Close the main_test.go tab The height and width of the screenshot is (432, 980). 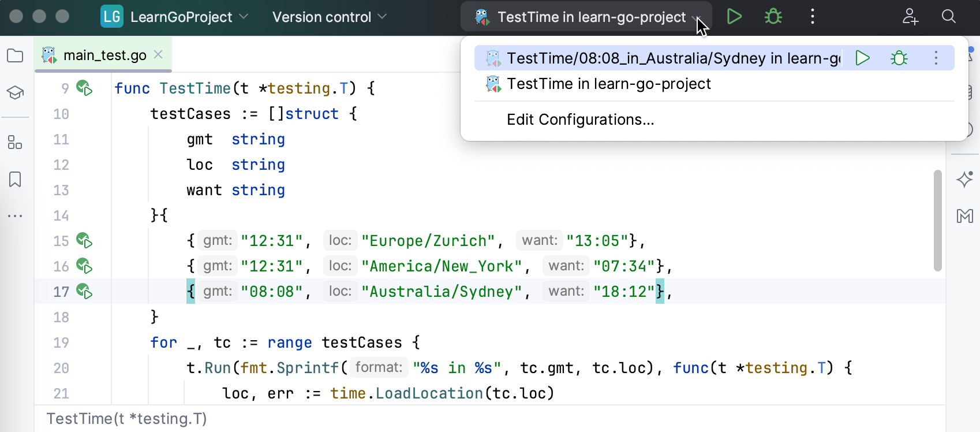(158, 55)
